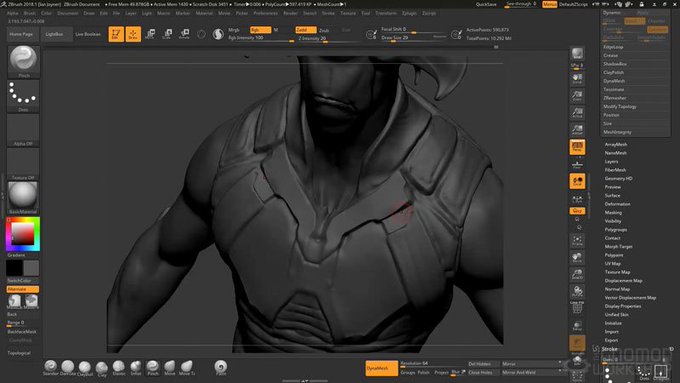Click the Scroll canvas icon on right shelf

(577, 79)
